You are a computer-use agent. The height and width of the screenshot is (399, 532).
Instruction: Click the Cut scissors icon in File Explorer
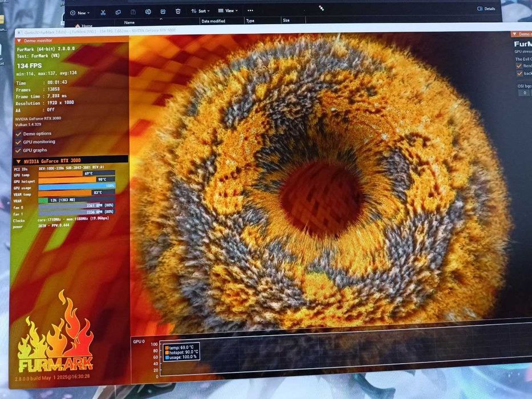click(103, 13)
